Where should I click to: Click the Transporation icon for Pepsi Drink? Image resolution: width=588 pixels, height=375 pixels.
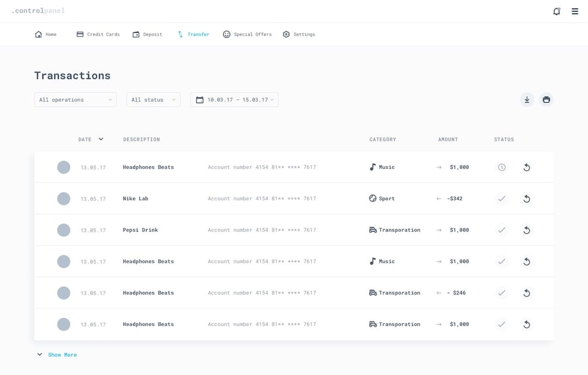(x=372, y=230)
